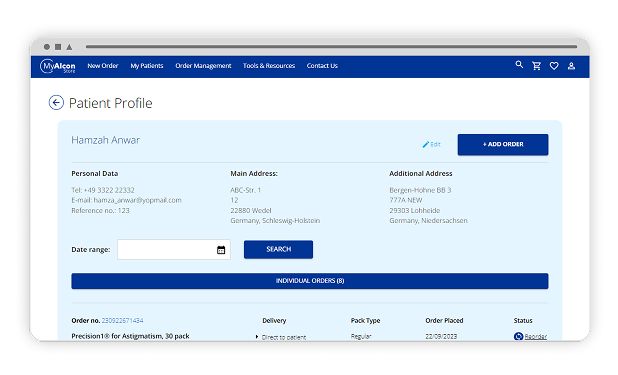Image resolution: width=618 pixels, height=375 pixels.
Task: Open order number 230922671434 link
Action: coord(123,321)
